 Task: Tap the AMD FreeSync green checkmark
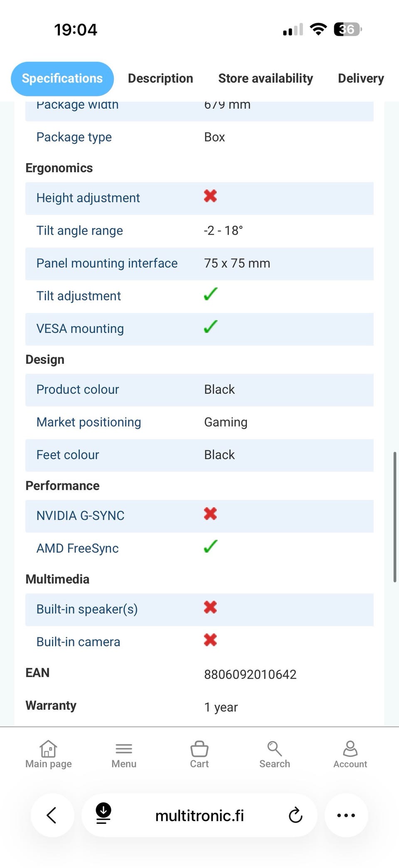[211, 547]
